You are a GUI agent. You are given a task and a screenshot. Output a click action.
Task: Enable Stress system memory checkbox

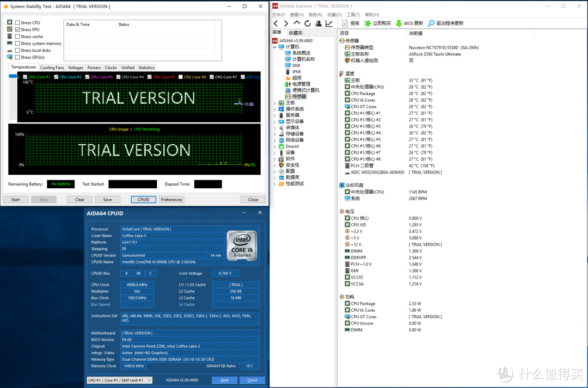(17, 44)
